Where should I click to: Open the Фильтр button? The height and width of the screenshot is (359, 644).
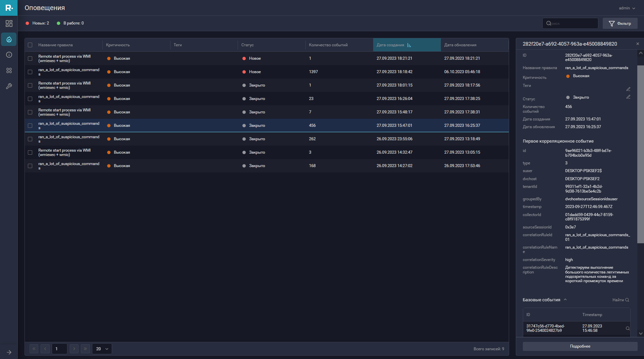tap(620, 23)
